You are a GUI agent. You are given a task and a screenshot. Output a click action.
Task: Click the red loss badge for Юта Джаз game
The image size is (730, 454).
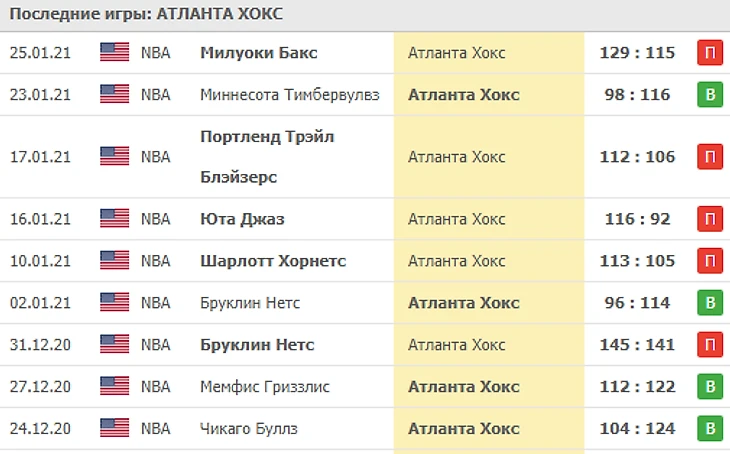[710, 219]
